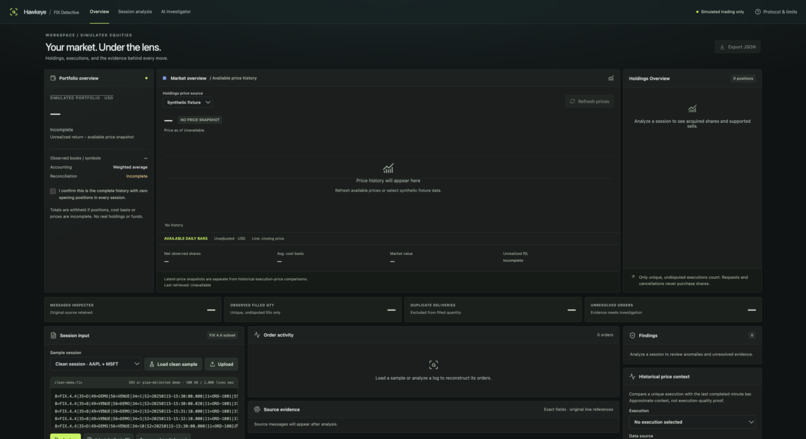Open the Clean session AAPL + MSFT dropdown
Viewport: 806px width, 439px height.
96,364
